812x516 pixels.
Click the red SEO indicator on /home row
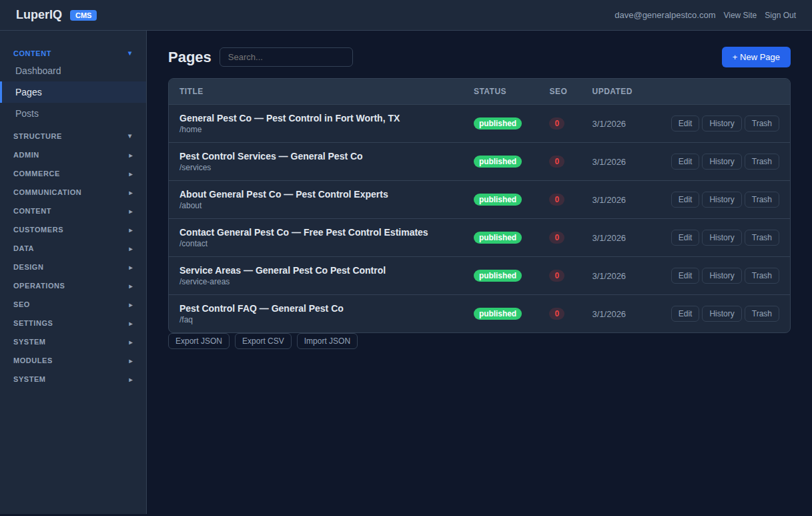(557, 123)
